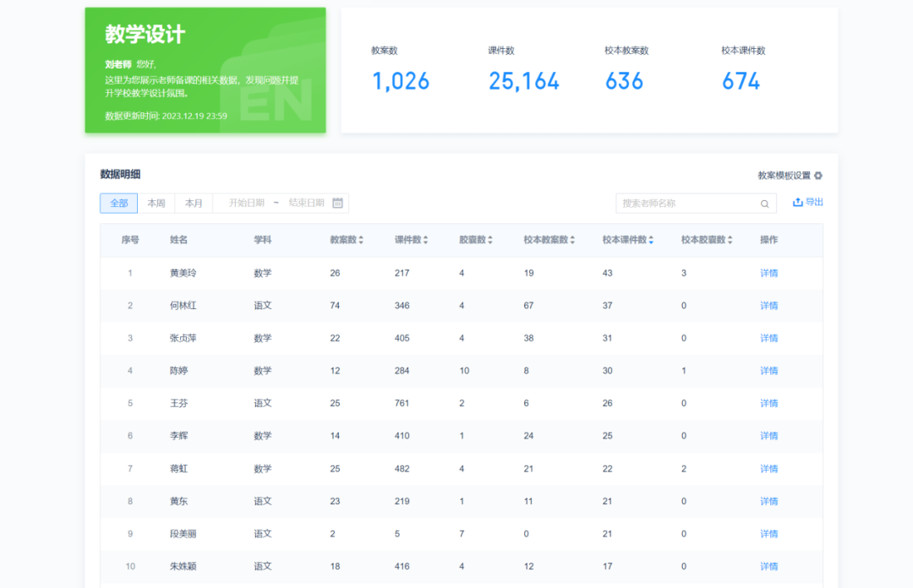This screenshot has height=588, width=913.
Task: Sort by 课件数 column arrows
Action: [425, 241]
